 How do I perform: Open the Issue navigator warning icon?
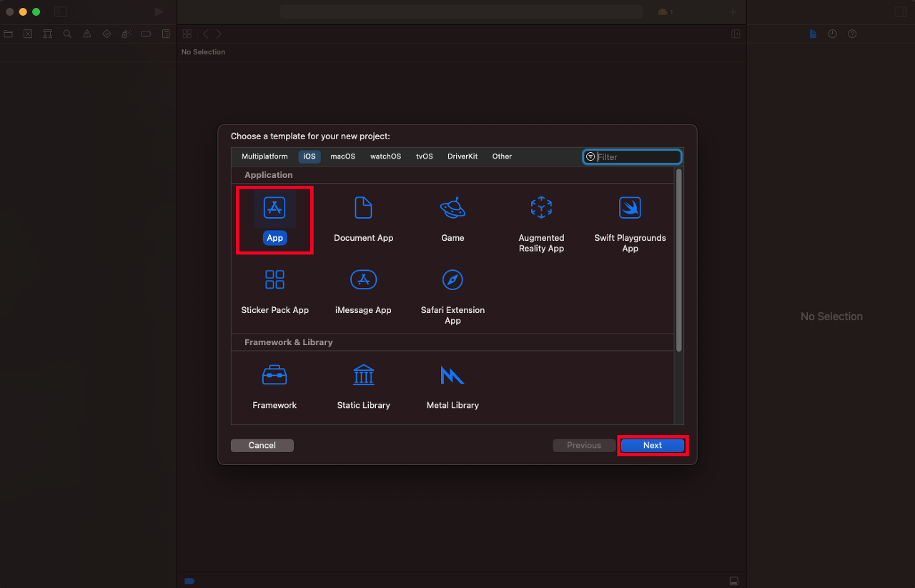87,34
